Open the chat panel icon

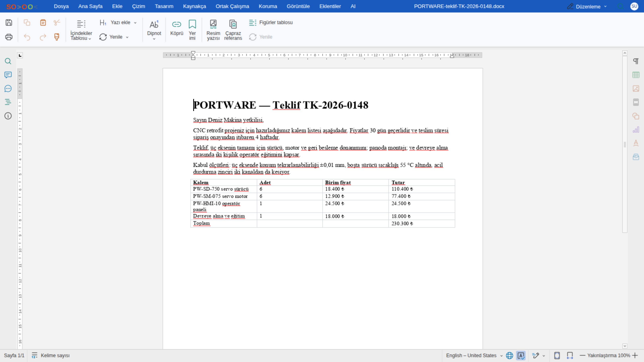click(8, 88)
